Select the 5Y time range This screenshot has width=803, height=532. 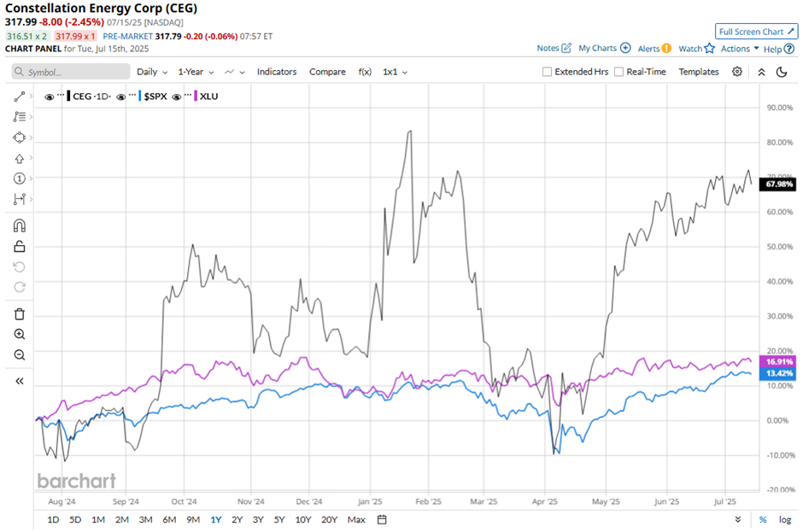tap(278, 520)
